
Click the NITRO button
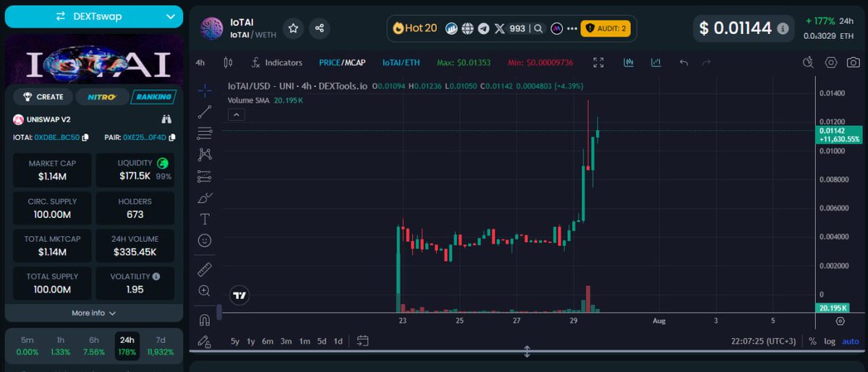pyautogui.click(x=102, y=97)
